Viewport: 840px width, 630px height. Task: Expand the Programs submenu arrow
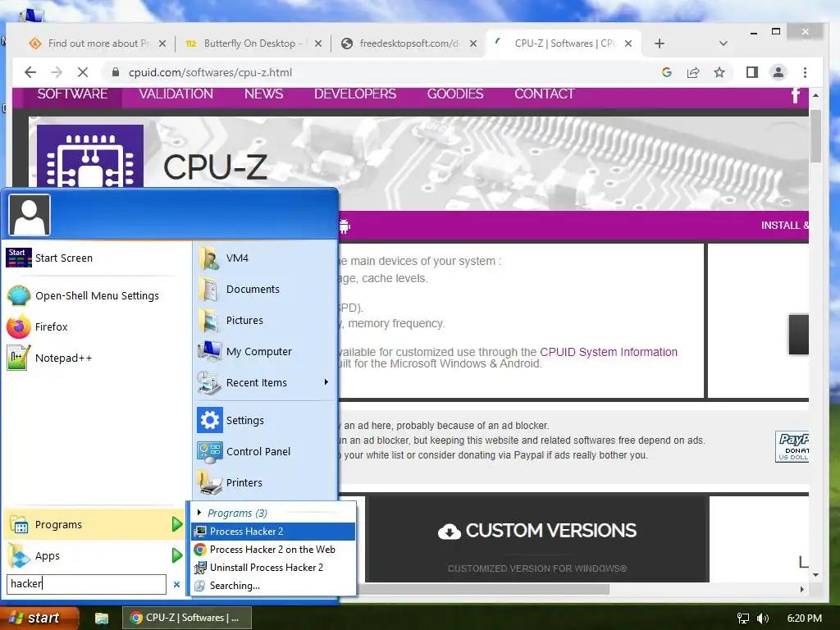pyautogui.click(x=177, y=524)
